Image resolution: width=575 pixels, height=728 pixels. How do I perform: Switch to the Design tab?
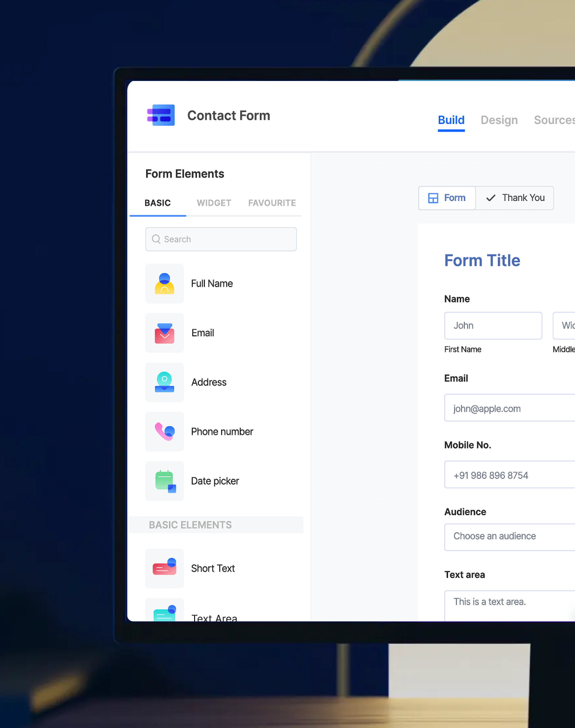click(499, 120)
